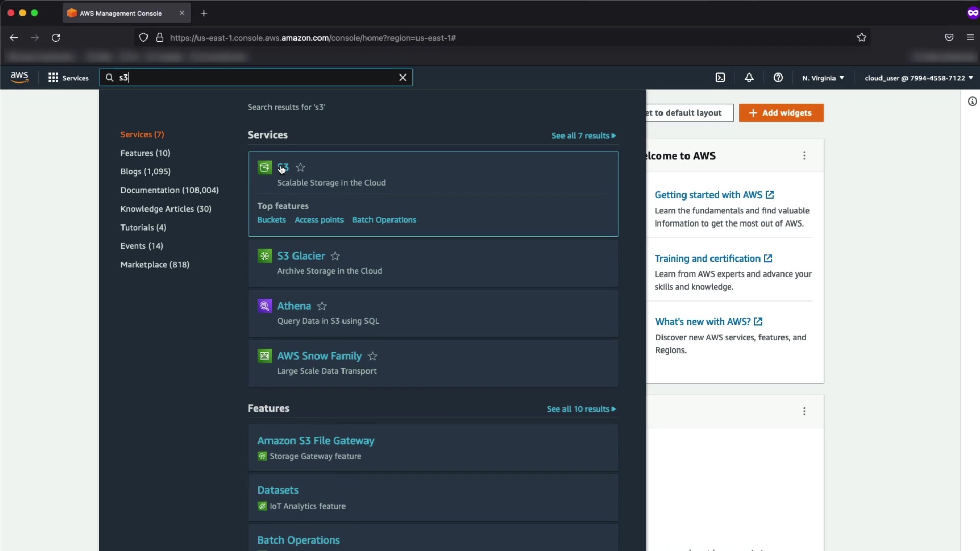Open Welcome to AWS widget options menu
This screenshot has width=980, height=551.
(804, 156)
